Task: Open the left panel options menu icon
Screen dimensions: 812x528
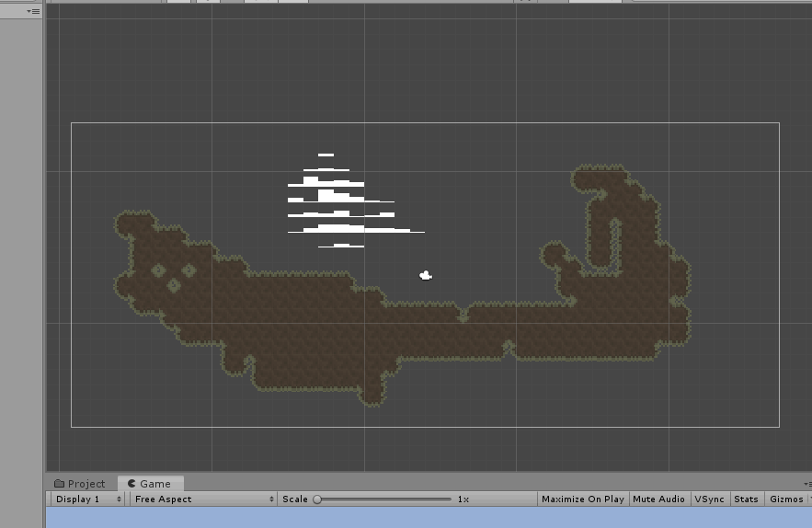Action: tap(33, 11)
